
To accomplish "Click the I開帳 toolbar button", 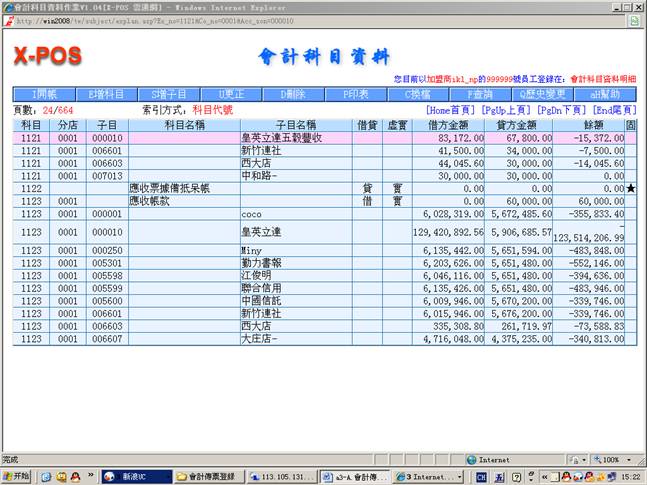I will (x=43, y=94).
